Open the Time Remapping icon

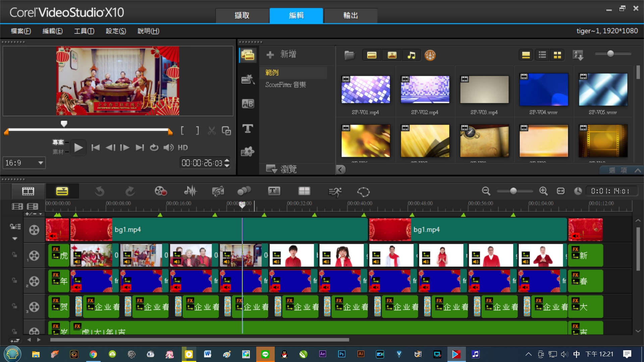(x=335, y=192)
